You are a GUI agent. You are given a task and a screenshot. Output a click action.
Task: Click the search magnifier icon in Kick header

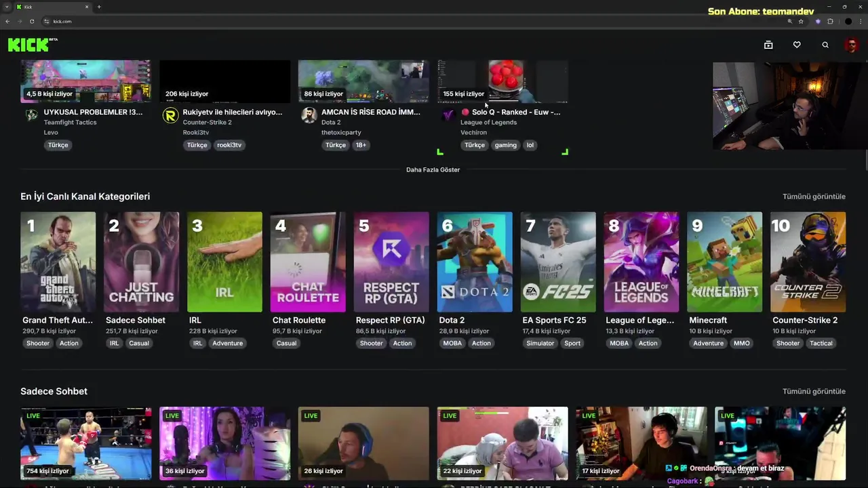(x=825, y=45)
